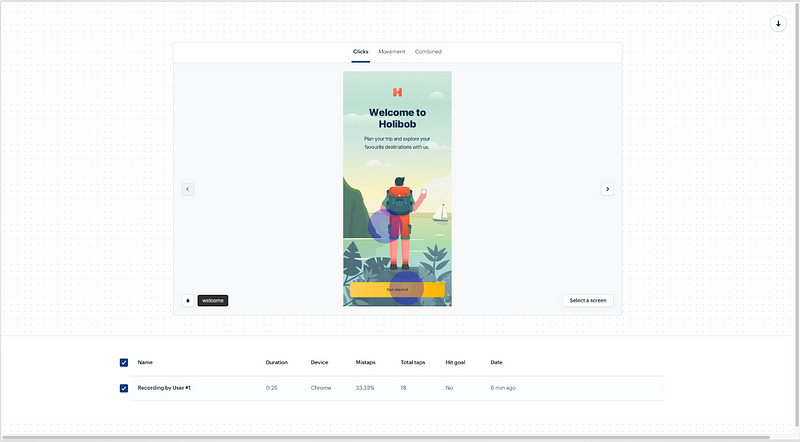Viewport: 800px width, 442px height.
Task: Click the download arrow icon
Action: (x=778, y=23)
